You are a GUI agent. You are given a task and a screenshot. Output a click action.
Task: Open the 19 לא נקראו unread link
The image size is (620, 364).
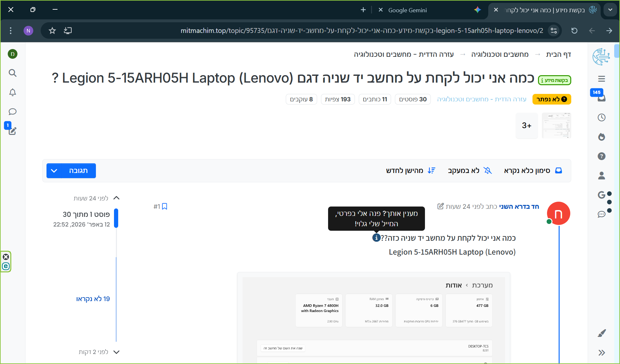pyautogui.click(x=93, y=299)
